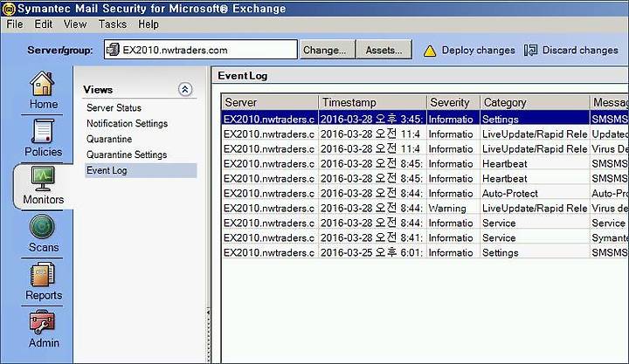Click the server icon in Server/group field
The image size is (629, 364).
pyautogui.click(x=113, y=50)
